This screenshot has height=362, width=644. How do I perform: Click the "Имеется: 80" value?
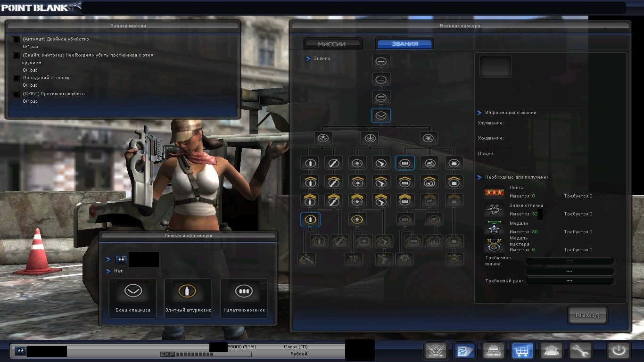coord(523,232)
